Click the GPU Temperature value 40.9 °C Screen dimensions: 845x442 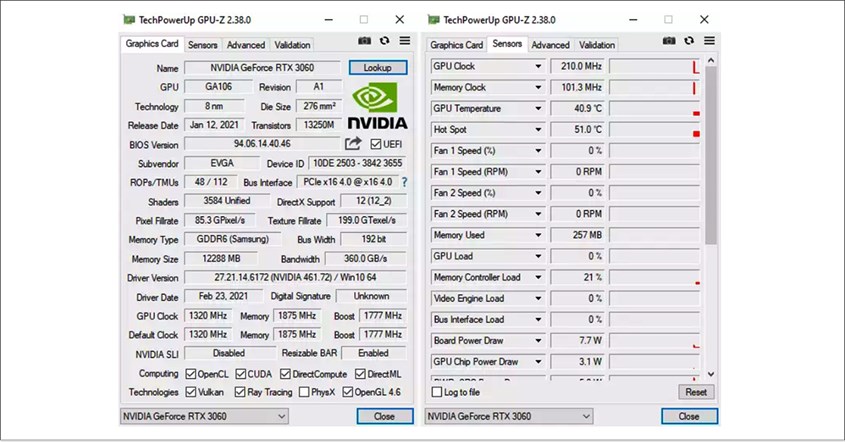point(577,108)
